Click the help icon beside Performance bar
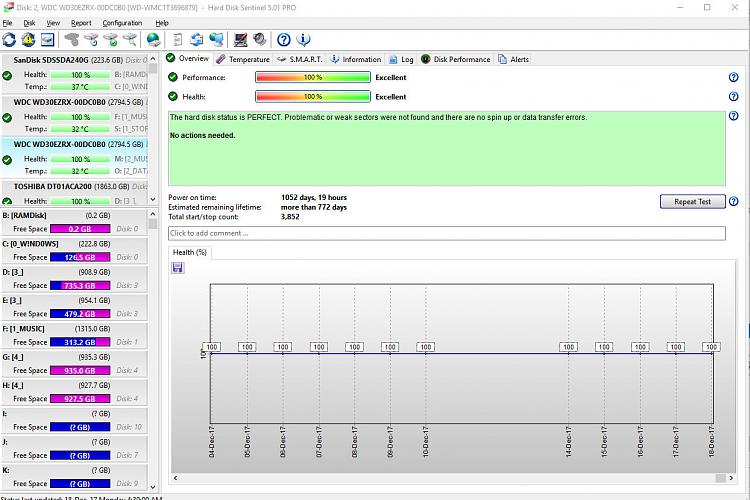The width and height of the screenshot is (750, 500). [733, 77]
